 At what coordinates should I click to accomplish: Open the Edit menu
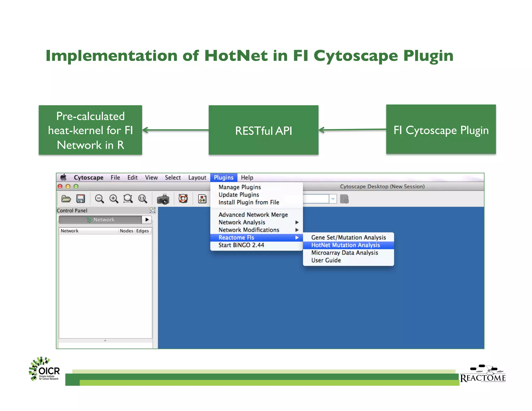[132, 178]
